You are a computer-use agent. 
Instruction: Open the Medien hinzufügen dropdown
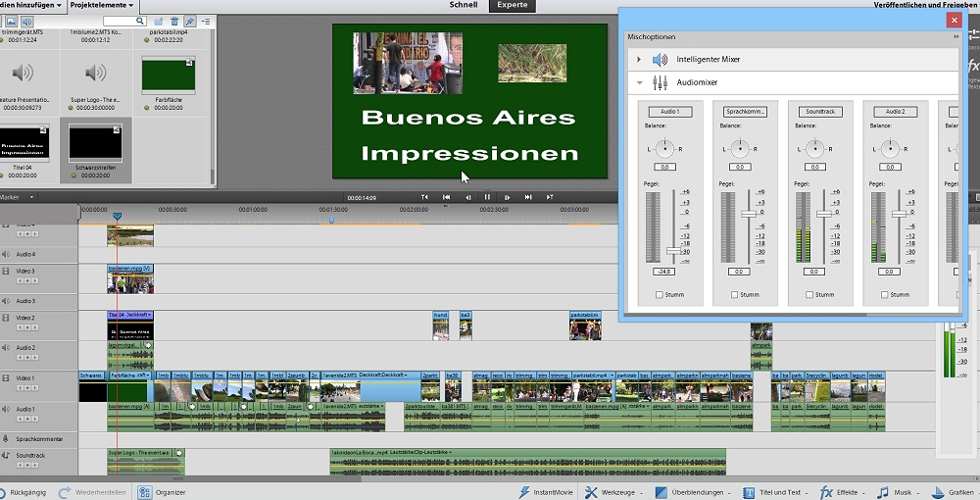click(31, 5)
